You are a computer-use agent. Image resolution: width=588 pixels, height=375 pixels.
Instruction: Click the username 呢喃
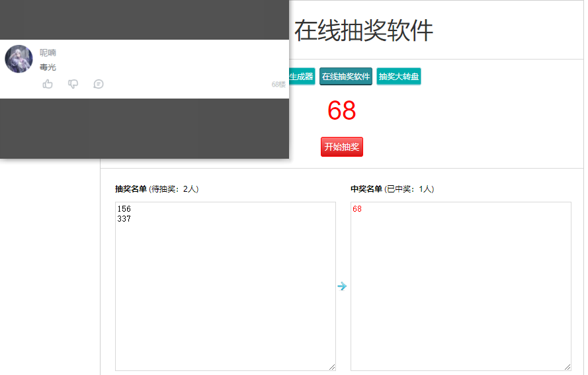pos(48,53)
